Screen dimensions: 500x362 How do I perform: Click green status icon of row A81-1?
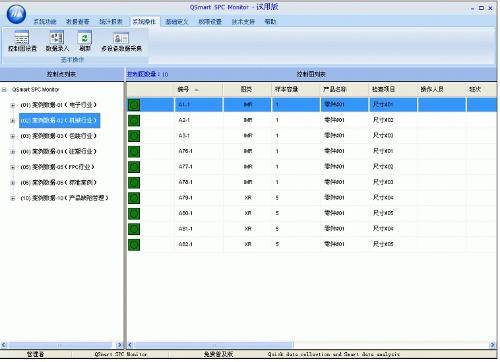click(134, 229)
